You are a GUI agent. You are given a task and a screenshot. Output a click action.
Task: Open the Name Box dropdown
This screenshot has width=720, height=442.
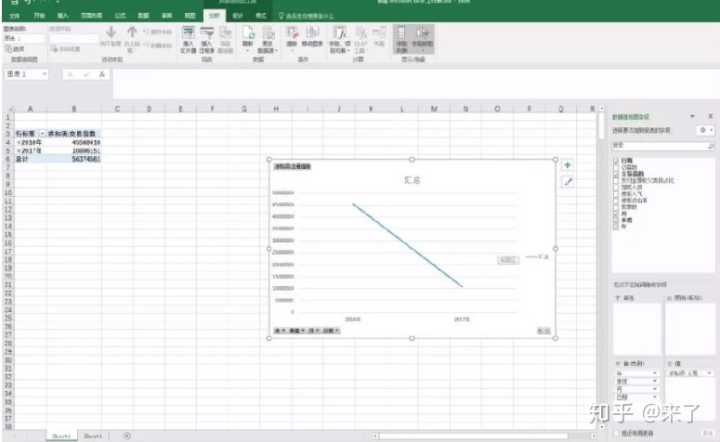(44, 75)
